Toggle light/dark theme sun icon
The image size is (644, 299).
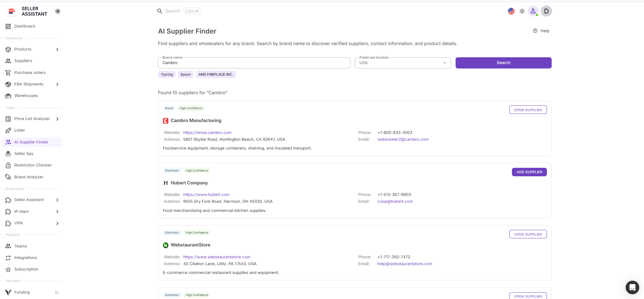click(x=522, y=11)
